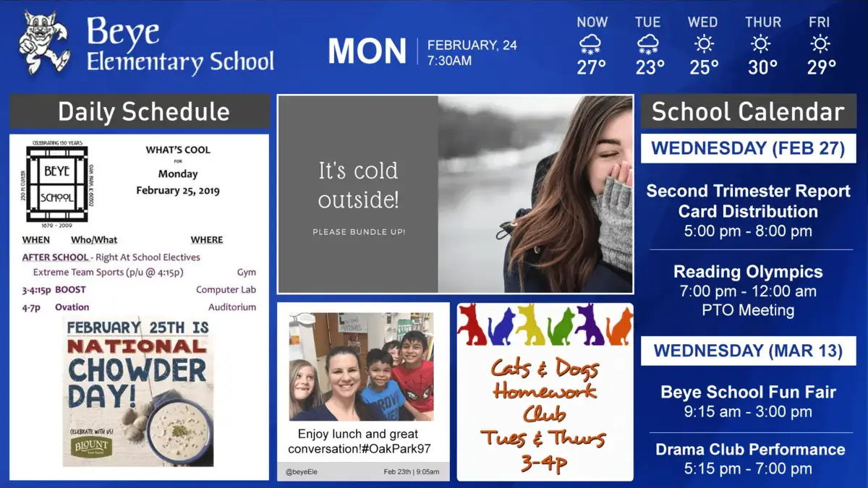Viewport: 868px width, 488px height.
Task: Open the School Calendar header
Action: (748, 112)
